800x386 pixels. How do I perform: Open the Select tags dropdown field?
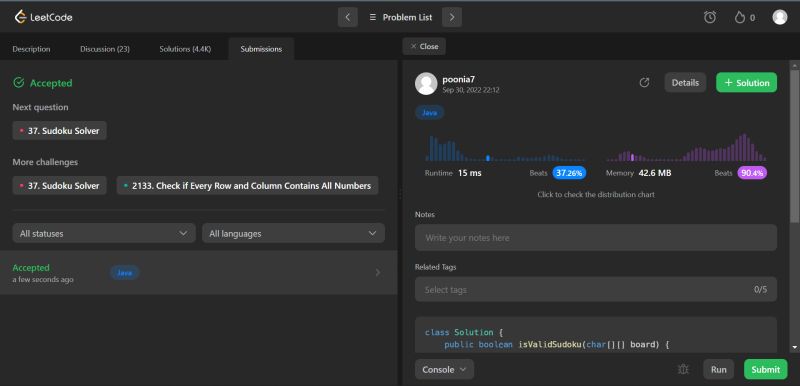tap(596, 289)
